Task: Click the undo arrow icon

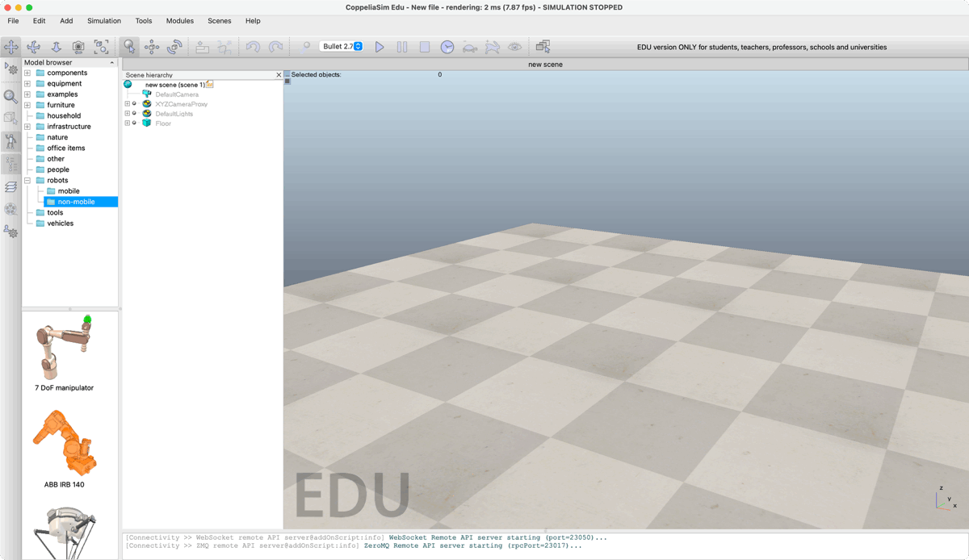Action: [254, 47]
